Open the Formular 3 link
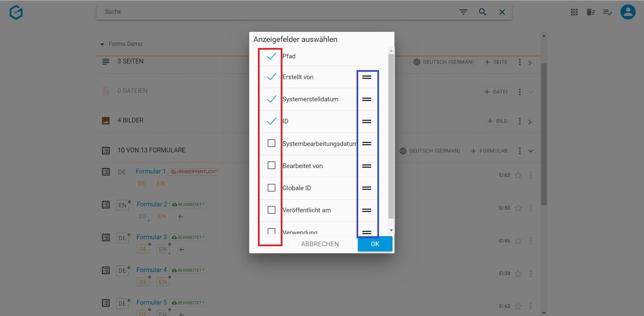The width and height of the screenshot is (644, 316). pyautogui.click(x=152, y=237)
